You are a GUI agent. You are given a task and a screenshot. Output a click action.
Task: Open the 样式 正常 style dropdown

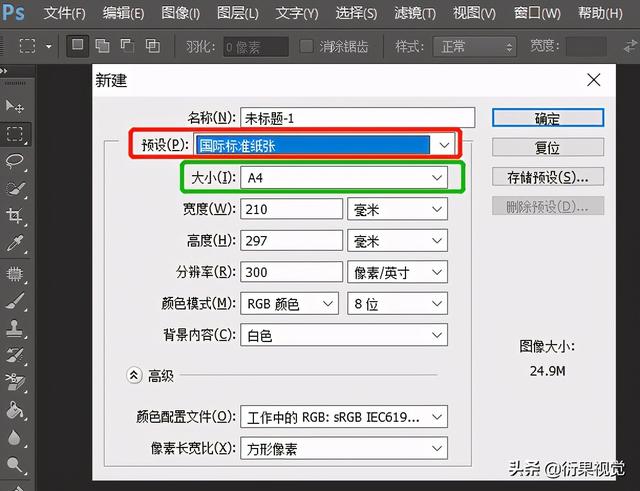click(474, 47)
